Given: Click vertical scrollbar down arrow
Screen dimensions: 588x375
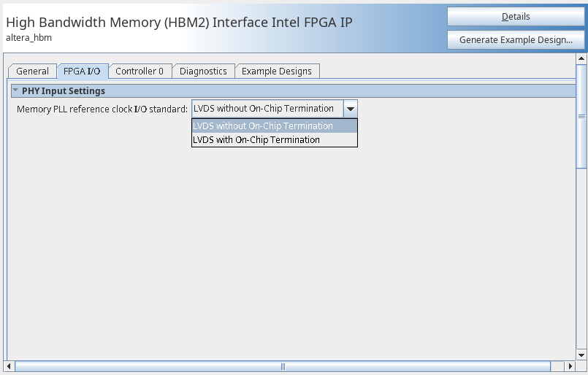Looking at the screenshot, I should click(581, 355).
